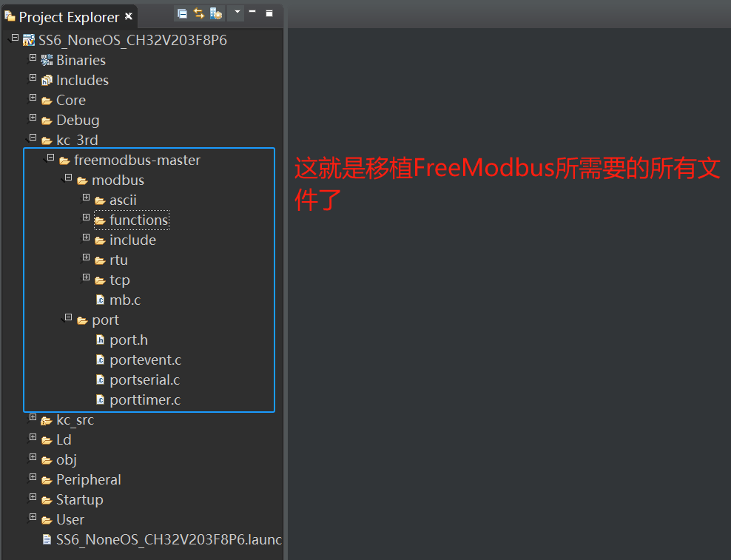Viewport: 731px width, 560px height.
Task: Click the C file icon beside mb.c
Action: (101, 300)
